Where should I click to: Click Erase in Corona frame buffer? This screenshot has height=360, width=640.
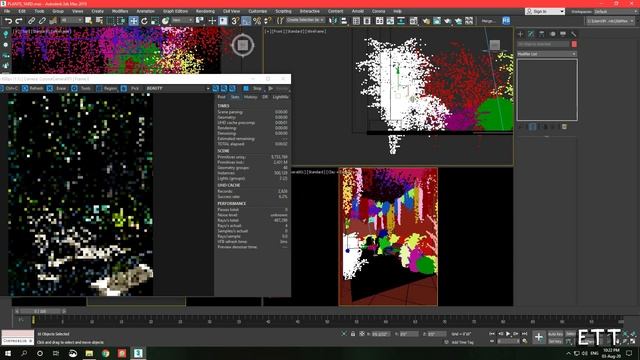click(x=57, y=88)
